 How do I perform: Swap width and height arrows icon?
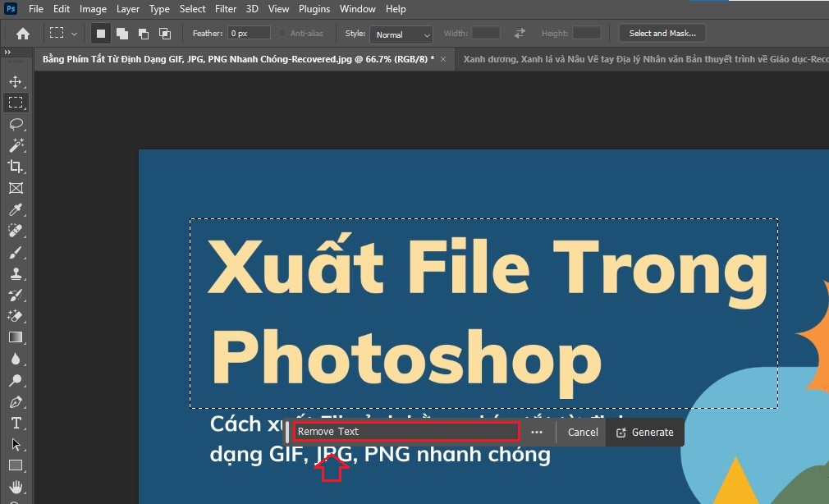tap(520, 34)
